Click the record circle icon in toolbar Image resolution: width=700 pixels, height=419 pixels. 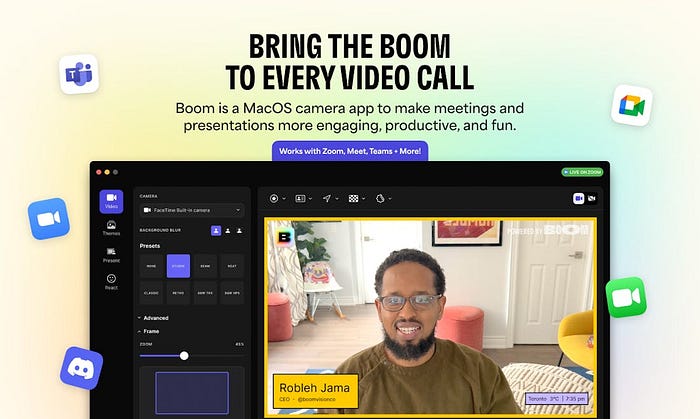[x=274, y=199]
